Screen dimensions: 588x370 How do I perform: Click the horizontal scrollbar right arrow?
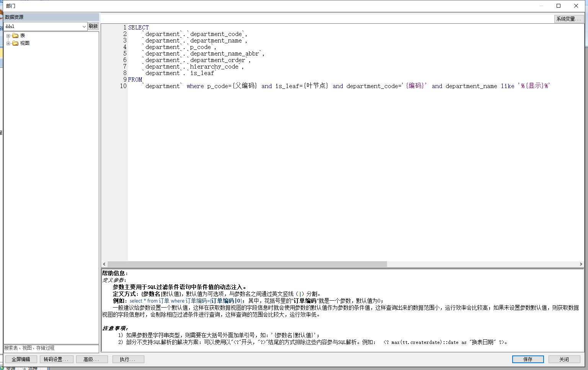581,264
